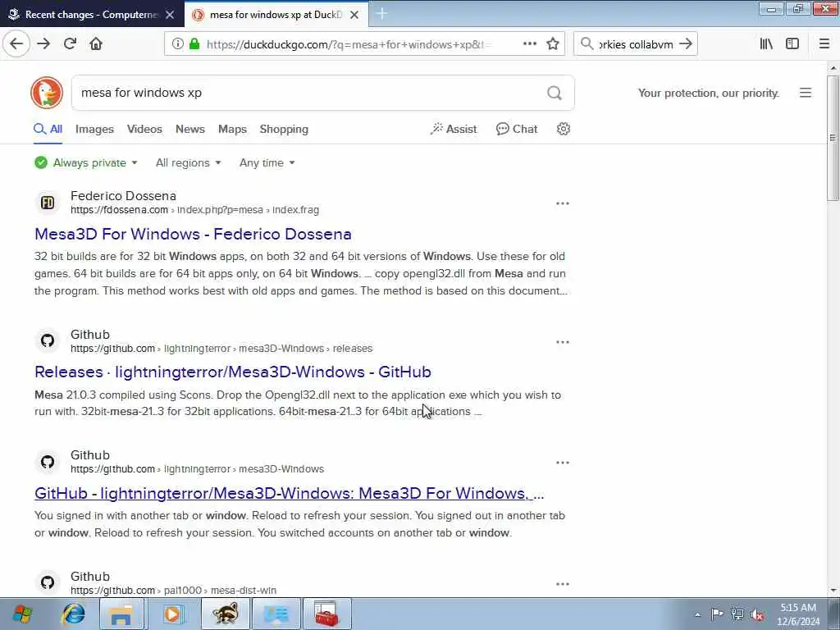Click Your protection, our priority text
840x630 pixels.
[708, 94]
